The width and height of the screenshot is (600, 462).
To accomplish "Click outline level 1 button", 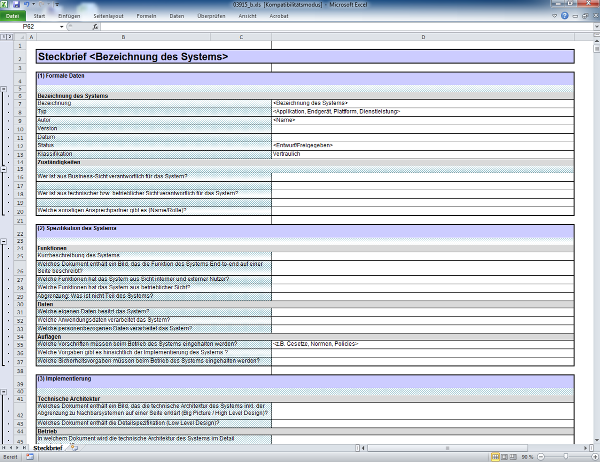I will [x=5, y=37].
